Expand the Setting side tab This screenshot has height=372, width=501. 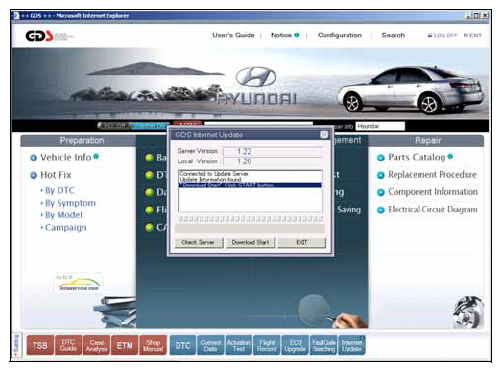(17, 345)
